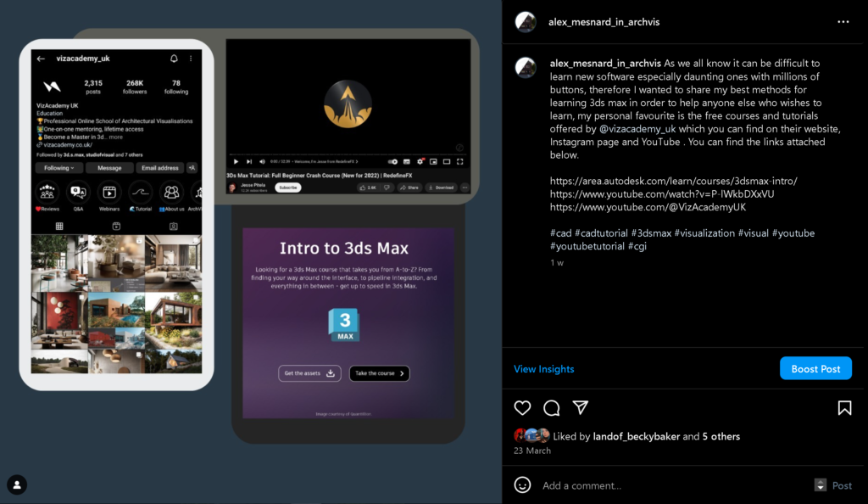
Task: Select the tagged photos tab on the profile
Action: [x=173, y=226]
